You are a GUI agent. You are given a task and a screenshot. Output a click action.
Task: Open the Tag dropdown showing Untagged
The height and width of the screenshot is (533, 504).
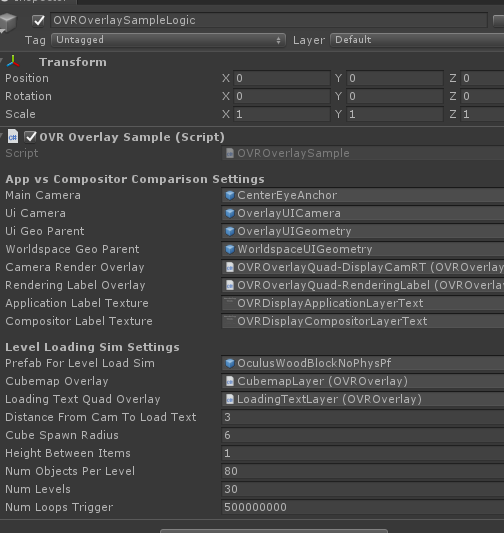click(x=168, y=40)
